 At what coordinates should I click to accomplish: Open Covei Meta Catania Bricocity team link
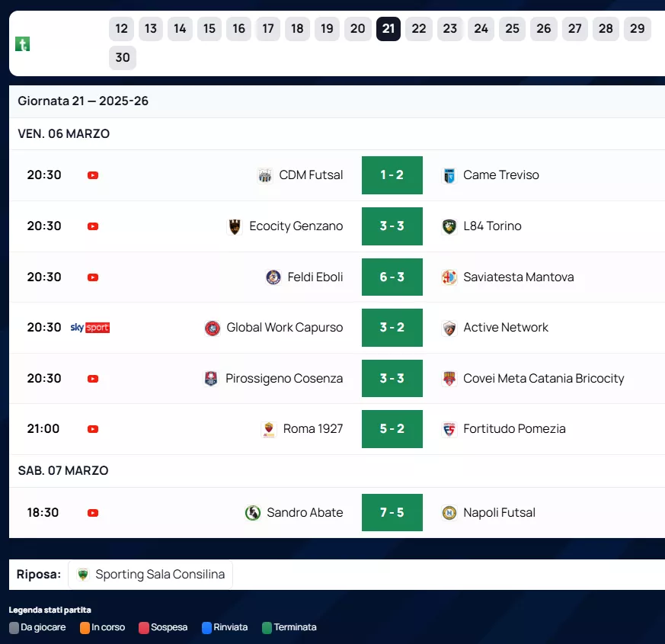tap(543, 379)
